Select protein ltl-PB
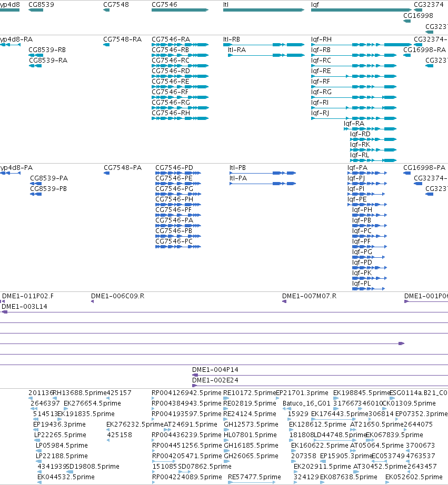Viewport: 448px width, 485px height. [x=237, y=168]
